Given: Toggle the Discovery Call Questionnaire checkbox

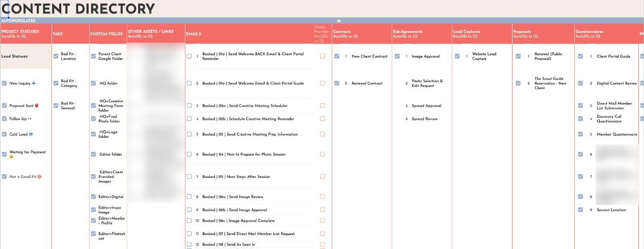Looking at the screenshot, I should (x=580, y=118).
